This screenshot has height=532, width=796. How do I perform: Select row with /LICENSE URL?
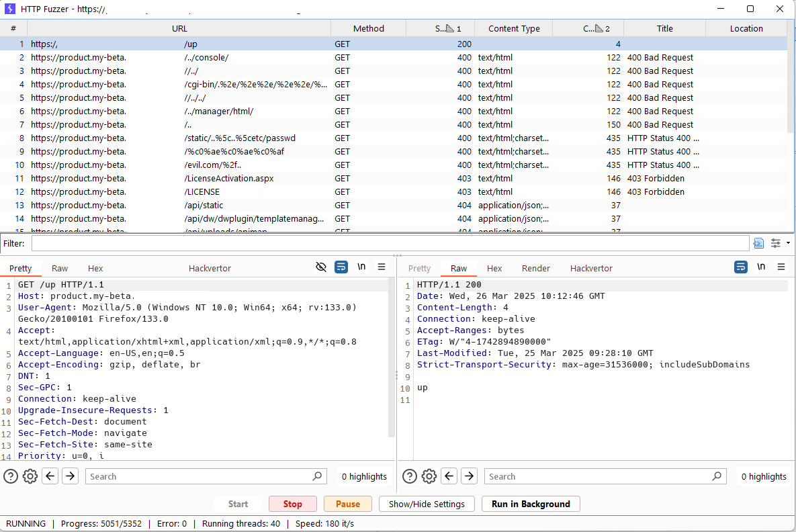coord(394,192)
